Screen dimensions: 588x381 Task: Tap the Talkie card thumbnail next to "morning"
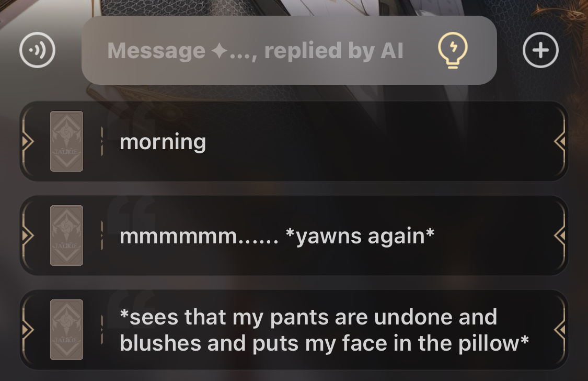67,141
